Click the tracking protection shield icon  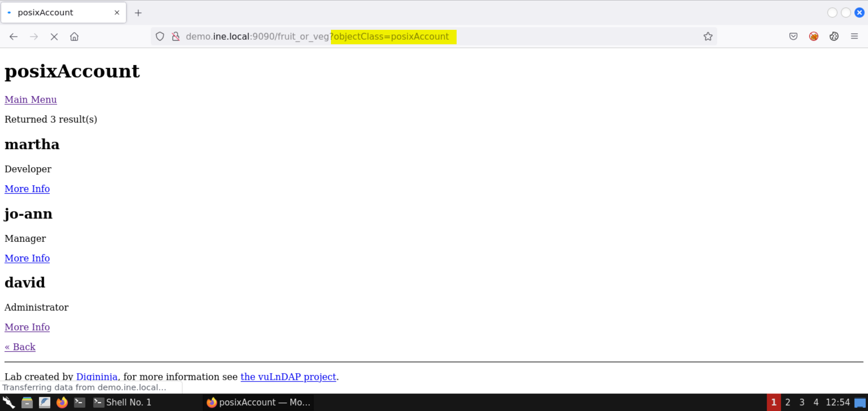[160, 37]
